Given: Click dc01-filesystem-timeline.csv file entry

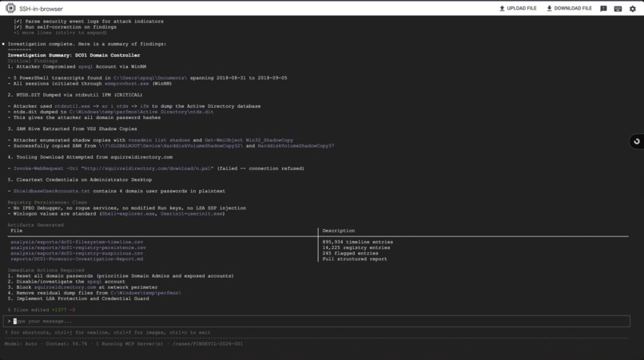Looking at the screenshot, I should click(x=77, y=242).
